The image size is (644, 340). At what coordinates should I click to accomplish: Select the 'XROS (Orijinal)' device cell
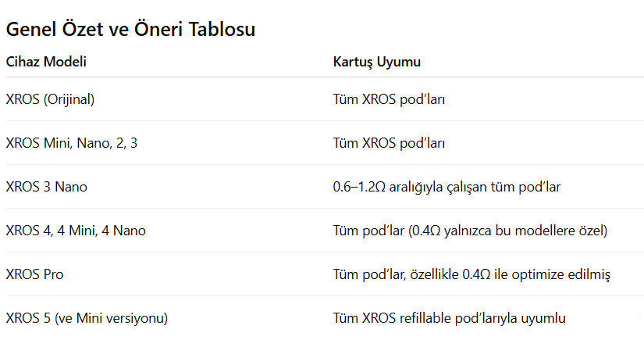50,99
